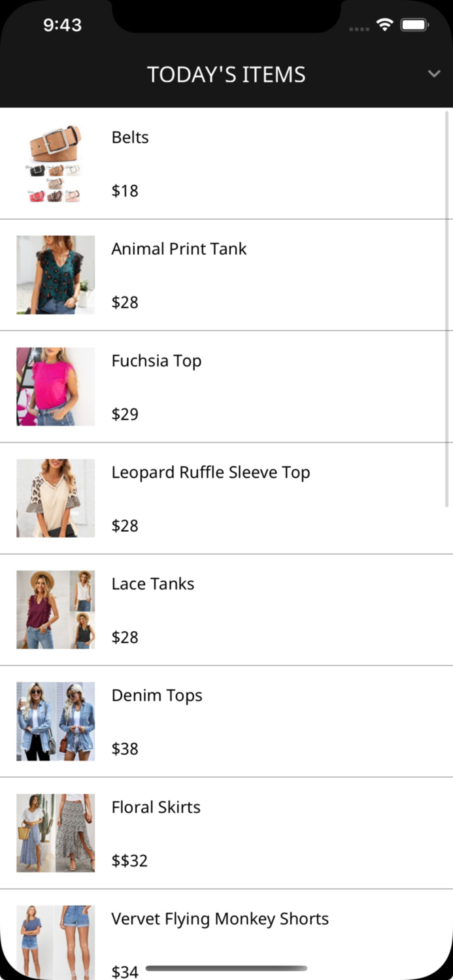Click the home indicator bar at bottom

(x=226, y=968)
